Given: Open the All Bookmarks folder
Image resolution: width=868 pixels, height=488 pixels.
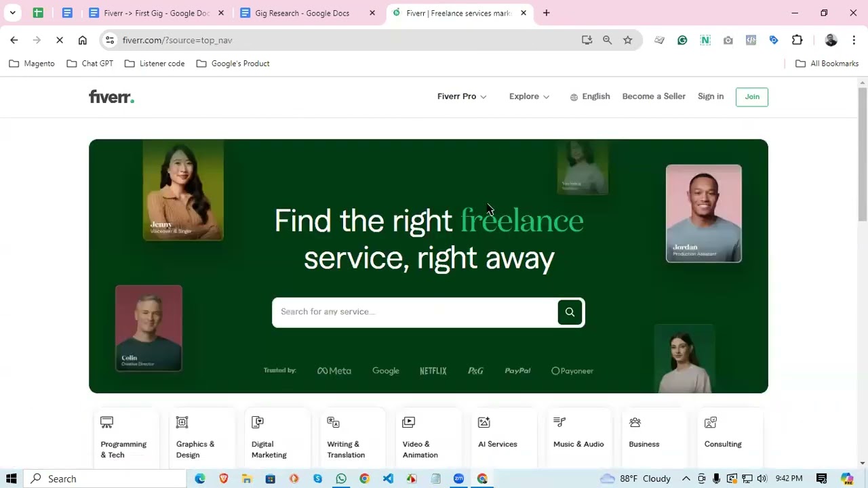Looking at the screenshot, I should [x=827, y=64].
